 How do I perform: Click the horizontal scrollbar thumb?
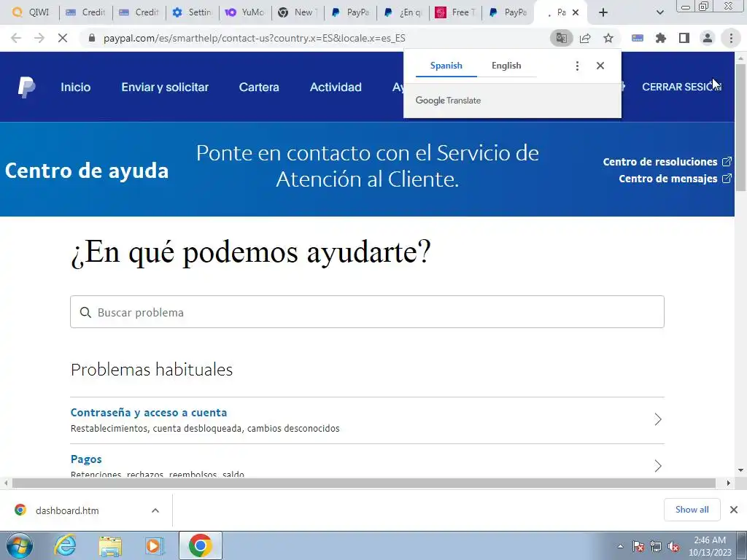[x=364, y=483]
